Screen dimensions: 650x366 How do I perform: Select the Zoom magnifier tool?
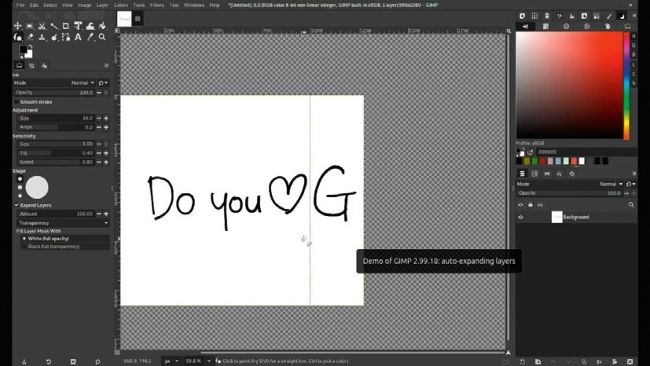coord(102,37)
